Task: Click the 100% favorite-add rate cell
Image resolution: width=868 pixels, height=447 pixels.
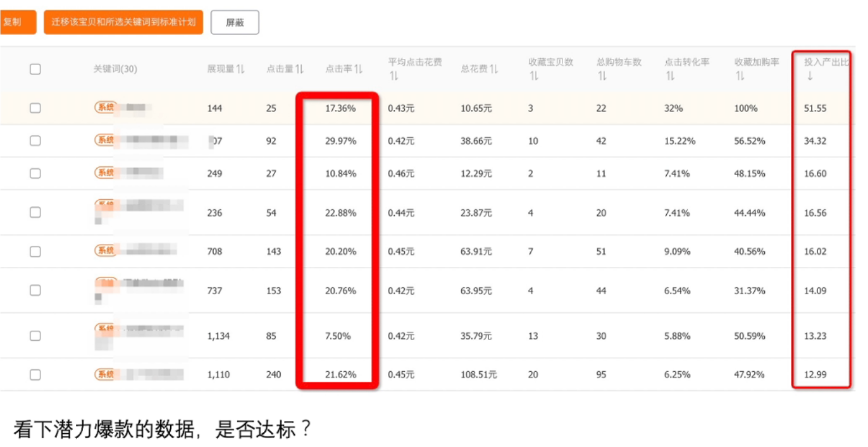Action: click(746, 108)
